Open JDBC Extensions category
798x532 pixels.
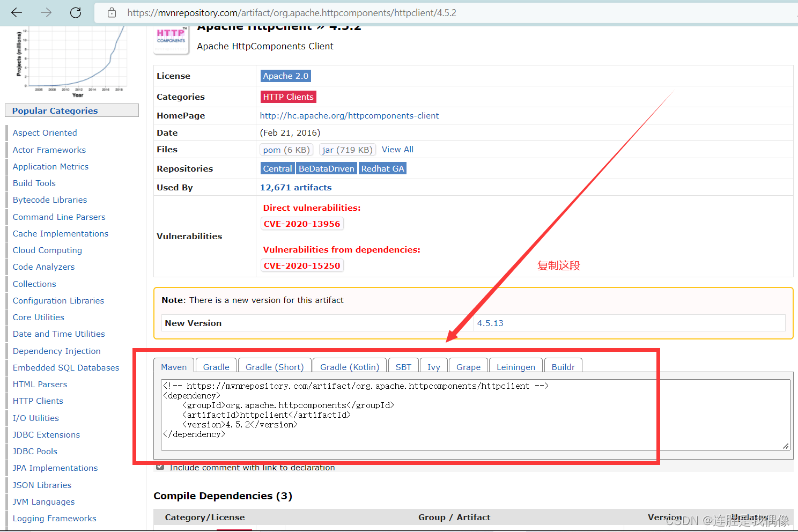coord(46,435)
